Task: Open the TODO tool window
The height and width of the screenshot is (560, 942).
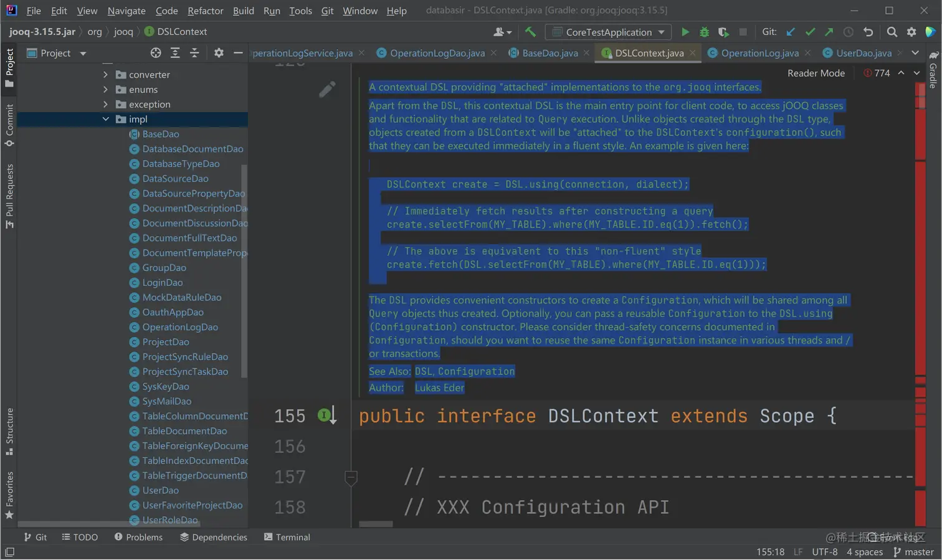Action: (80, 537)
